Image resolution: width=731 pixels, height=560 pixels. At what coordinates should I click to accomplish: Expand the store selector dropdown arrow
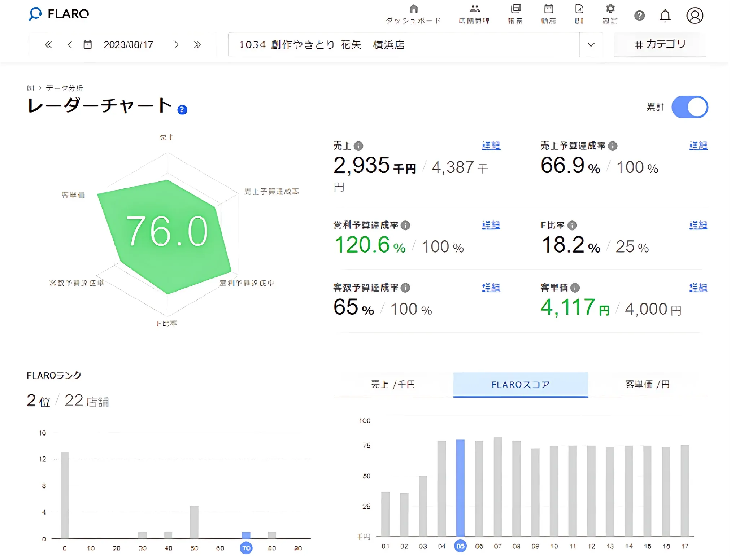tap(591, 45)
